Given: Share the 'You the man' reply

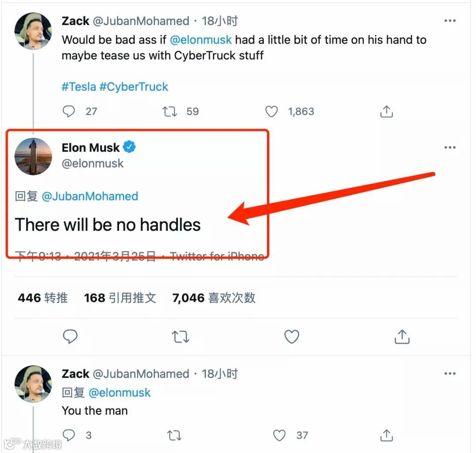Looking at the screenshot, I should point(386,435).
